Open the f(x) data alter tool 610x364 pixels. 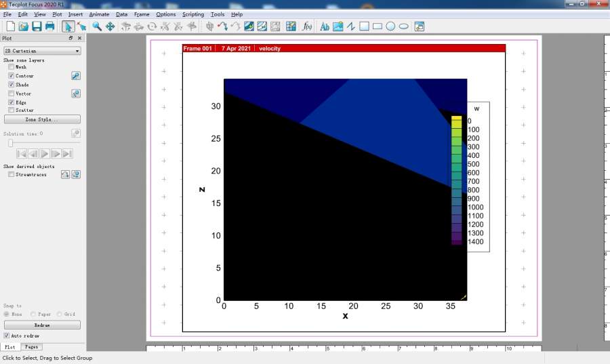point(307,26)
